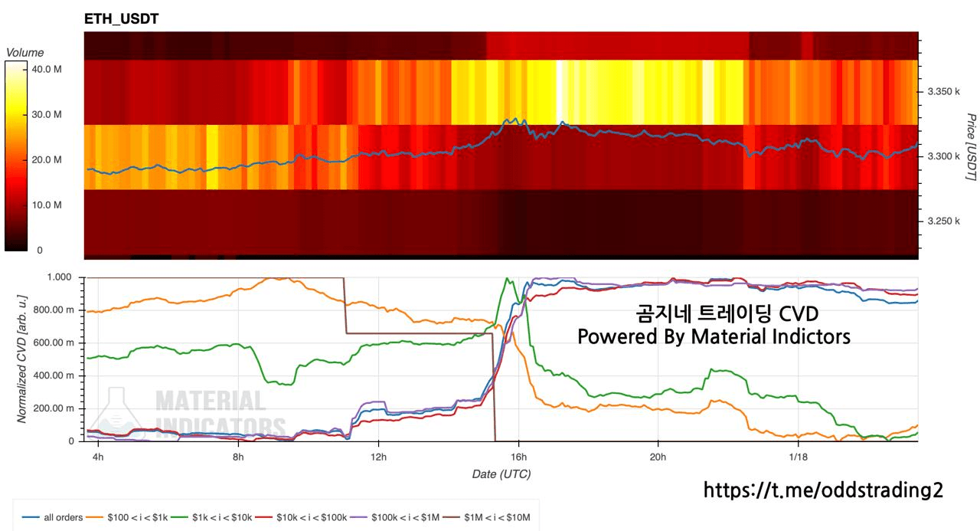
Task: Click the 3.350 k price axis label
Action: [x=943, y=91]
